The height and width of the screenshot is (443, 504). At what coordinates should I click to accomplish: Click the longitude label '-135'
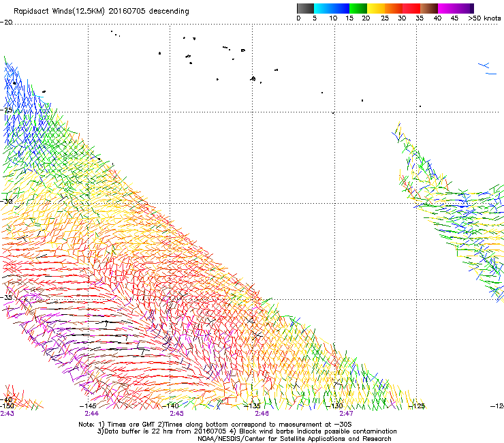pos(252,406)
